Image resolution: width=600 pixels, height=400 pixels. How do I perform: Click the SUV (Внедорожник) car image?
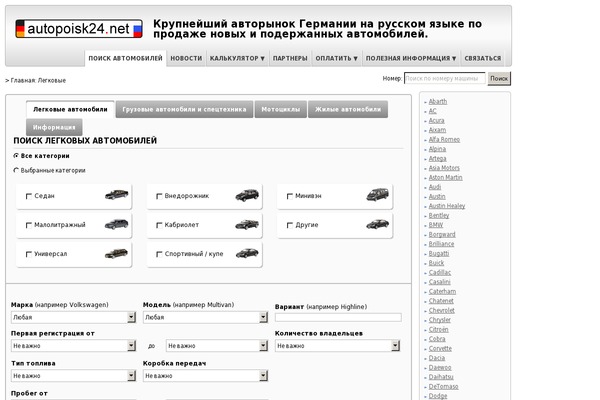[x=247, y=195]
